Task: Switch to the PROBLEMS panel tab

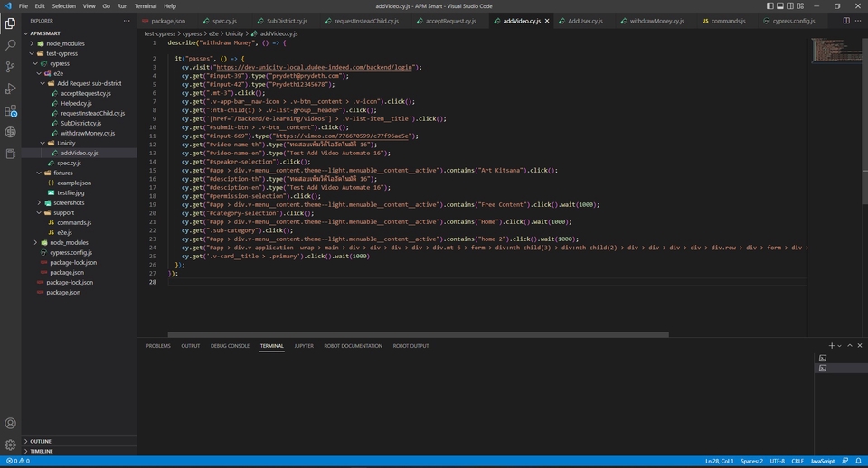Action: coord(158,346)
